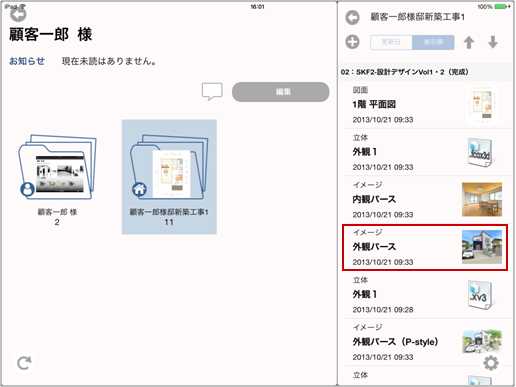This screenshot has width=516, height=387.
Task: Select the 内観パース title text
Action: pyautogui.click(x=374, y=199)
